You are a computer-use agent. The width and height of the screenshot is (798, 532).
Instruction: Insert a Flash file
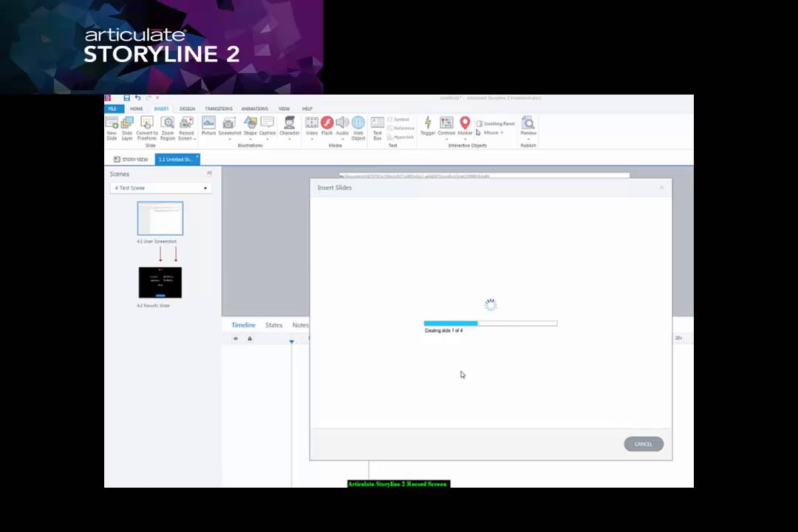click(327, 126)
